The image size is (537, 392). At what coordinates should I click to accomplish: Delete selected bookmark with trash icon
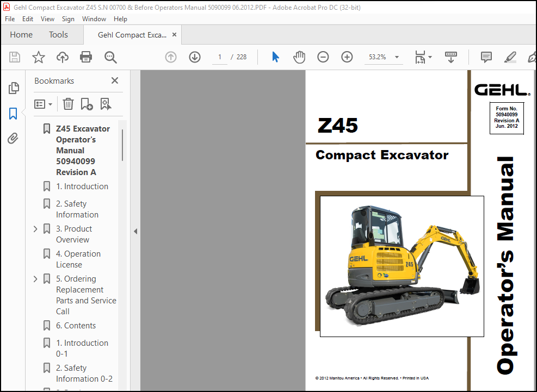coord(68,104)
